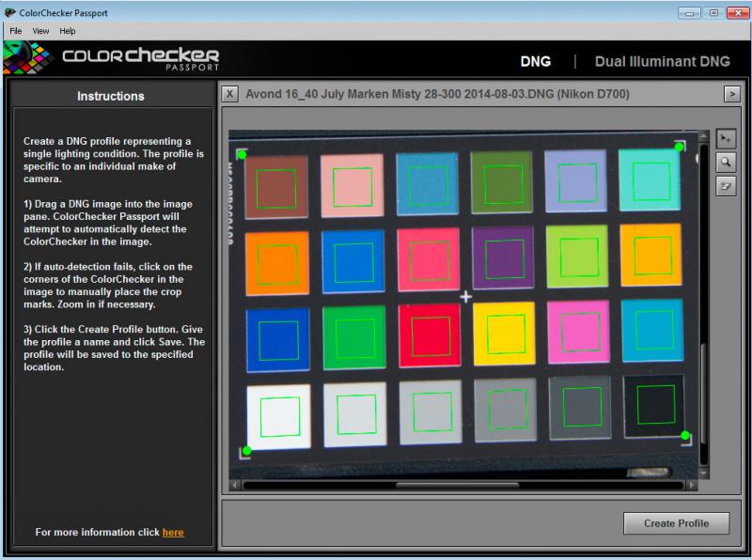This screenshot has height=560, width=752.
Task: Click the up arrow of vertical scrollbar
Action: click(703, 136)
